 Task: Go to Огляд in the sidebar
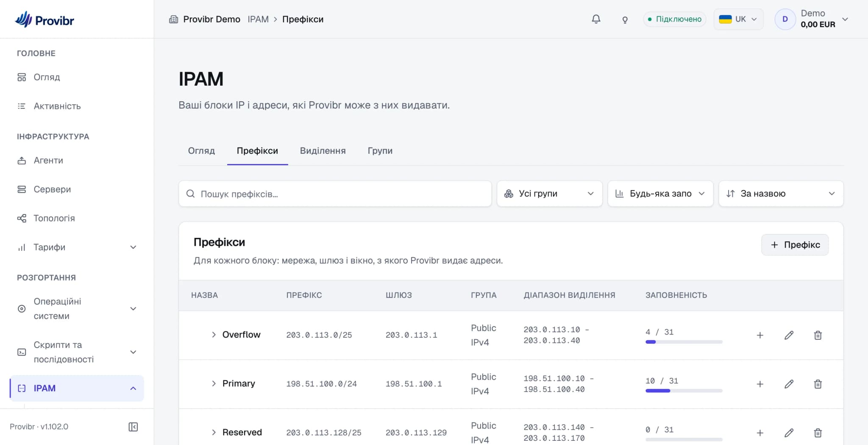(x=77, y=77)
